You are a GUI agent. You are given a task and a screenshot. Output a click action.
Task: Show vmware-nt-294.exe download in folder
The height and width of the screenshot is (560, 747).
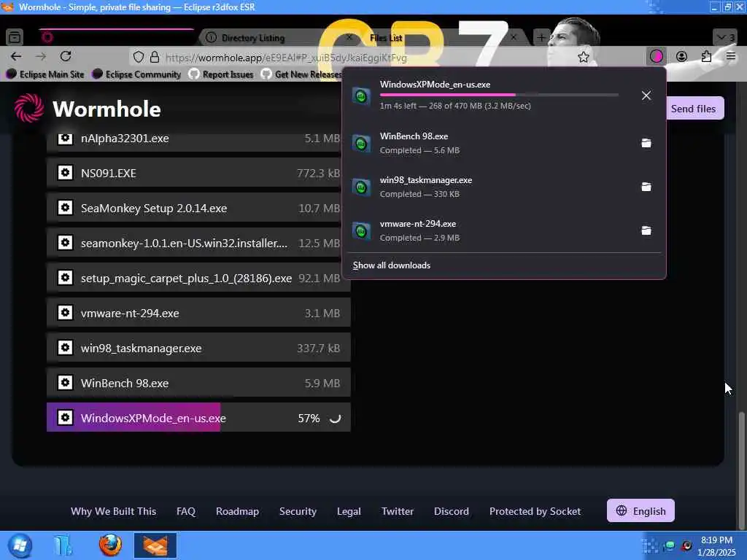(646, 230)
